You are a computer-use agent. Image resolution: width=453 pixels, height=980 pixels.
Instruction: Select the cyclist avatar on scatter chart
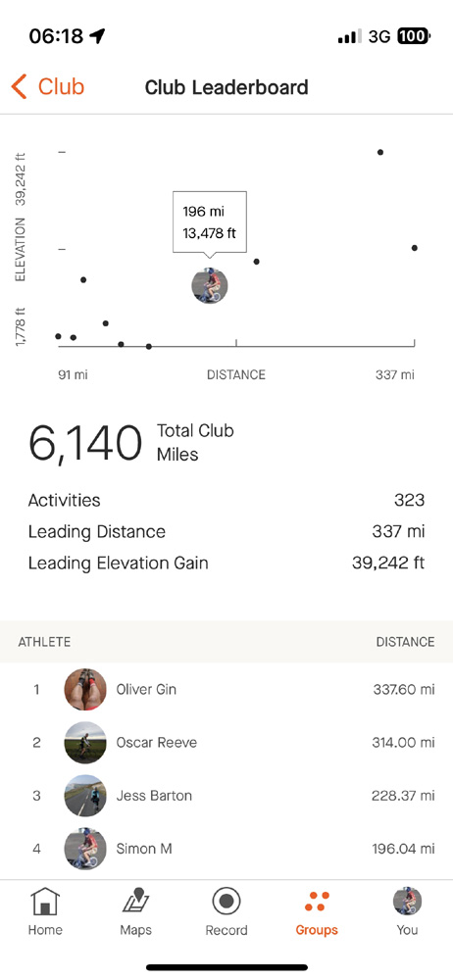pos(210,286)
